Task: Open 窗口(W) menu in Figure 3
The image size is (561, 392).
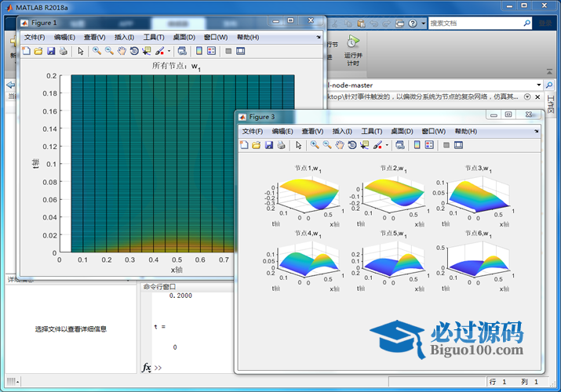Action: 434,131
